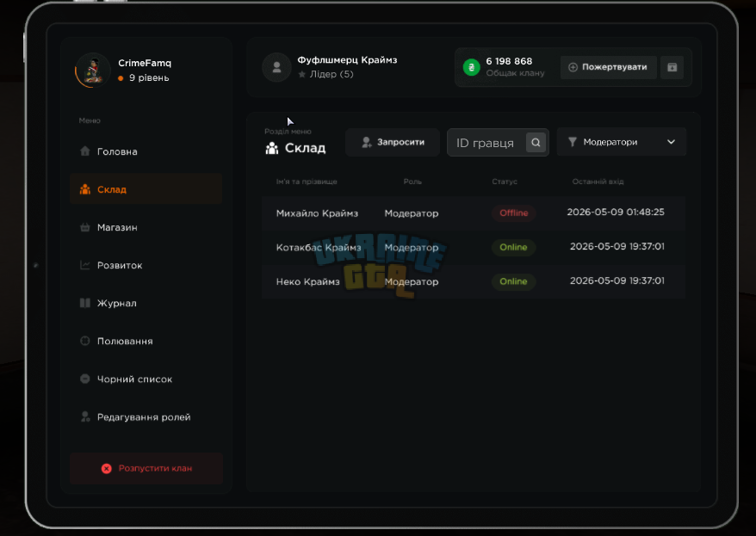Click the Фуфлшмерц Краймз leader name

coord(347,59)
